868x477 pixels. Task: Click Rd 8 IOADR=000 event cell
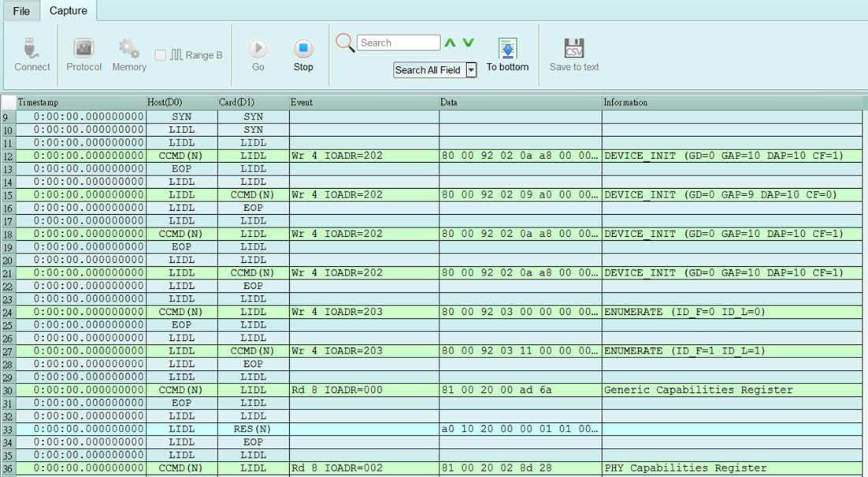click(x=364, y=390)
